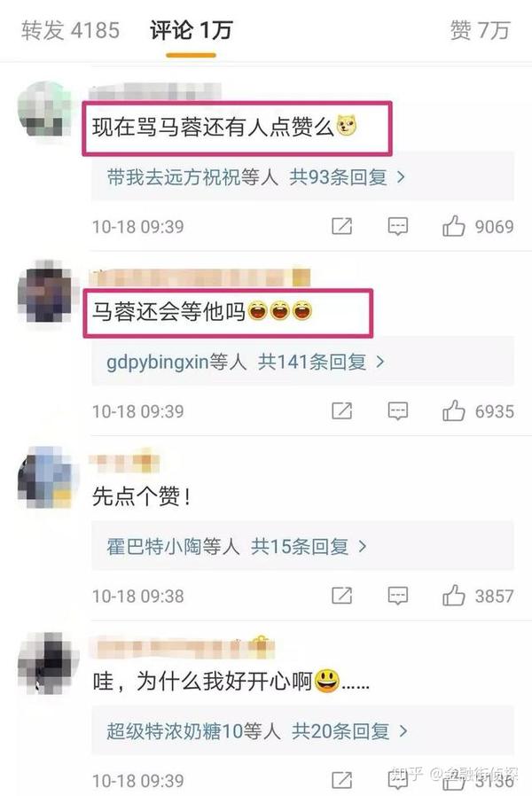Share the first comment via repost icon

[341, 226]
